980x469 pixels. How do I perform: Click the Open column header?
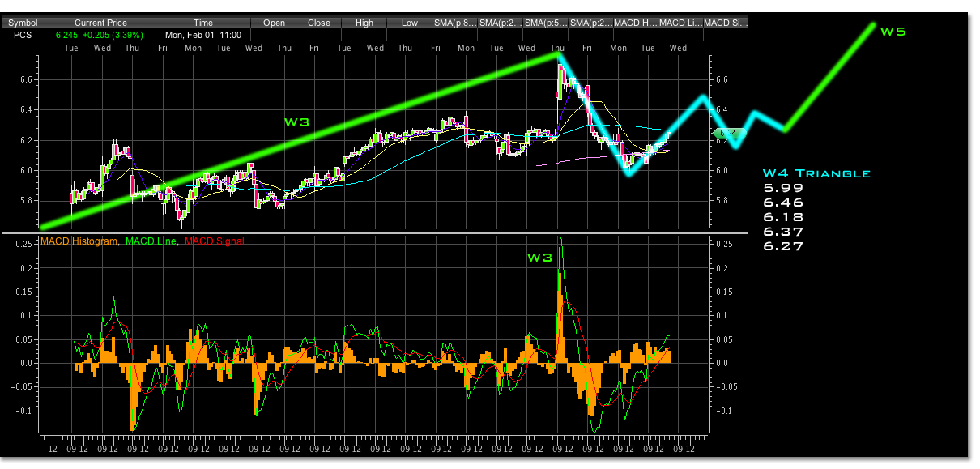(274, 23)
